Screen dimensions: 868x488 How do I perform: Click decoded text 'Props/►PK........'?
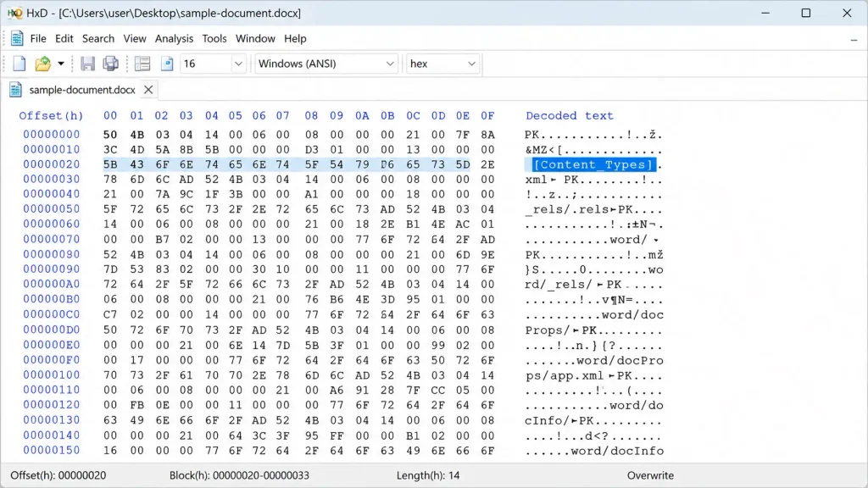pos(593,330)
